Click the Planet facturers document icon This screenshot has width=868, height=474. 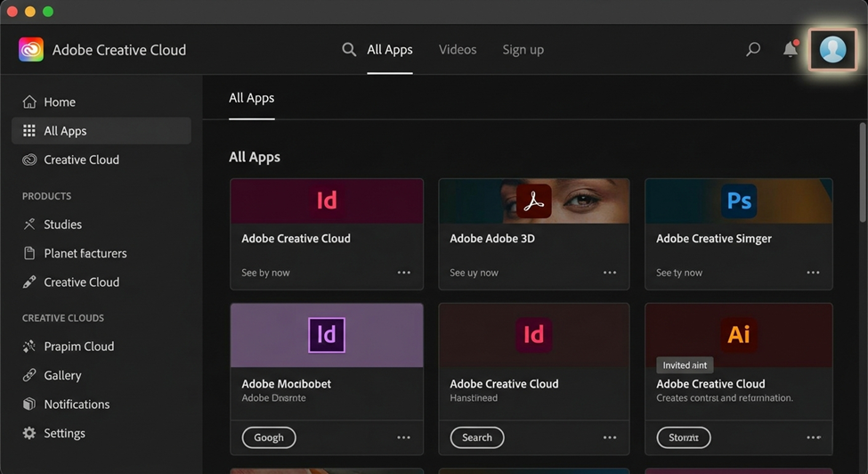coord(29,253)
